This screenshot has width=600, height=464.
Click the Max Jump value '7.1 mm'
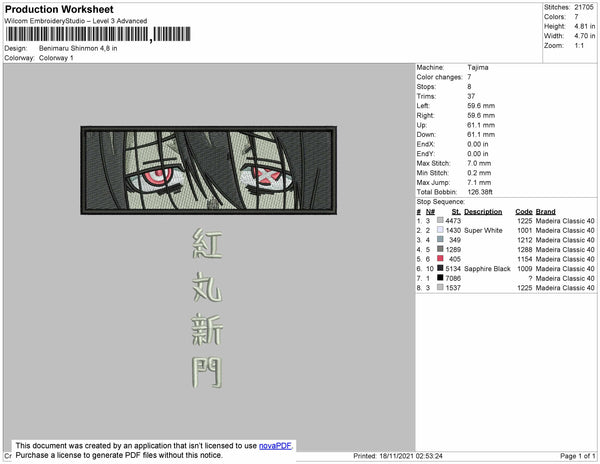coord(479,182)
